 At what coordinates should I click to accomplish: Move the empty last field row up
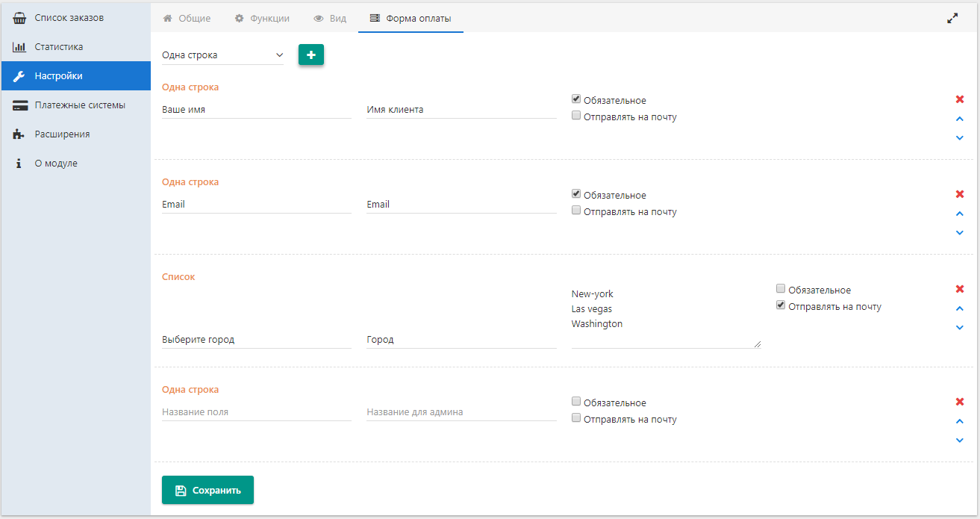pos(960,421)
